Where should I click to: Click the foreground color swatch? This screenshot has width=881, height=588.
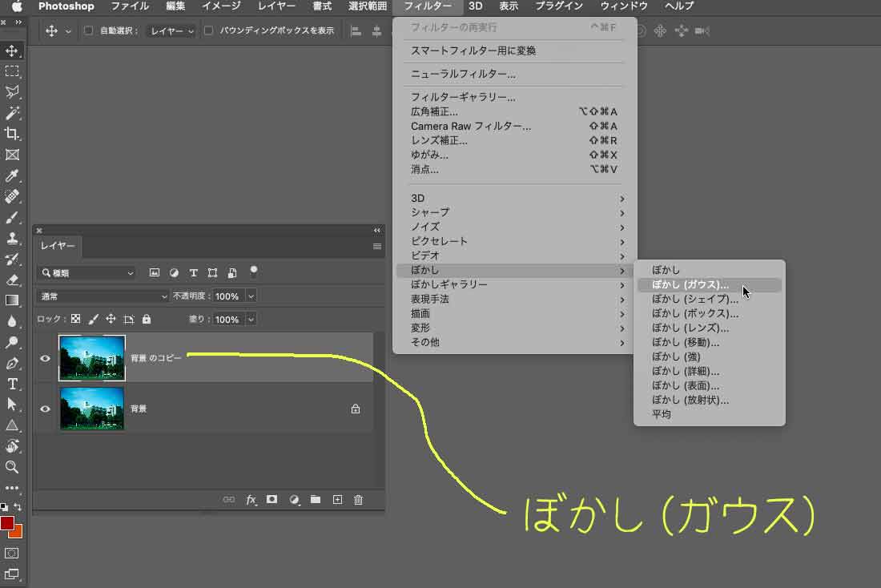tap(7, 523)
